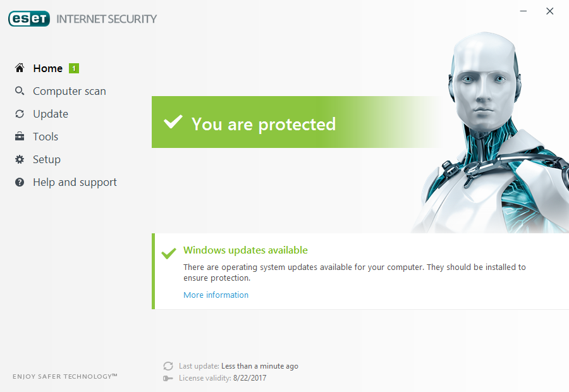This screenshot has width=569, height=392.
Task: Minimize the ESET window
Action: (x=523, y=11)
